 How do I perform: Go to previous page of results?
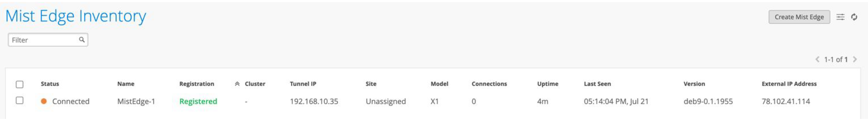point(817,59)
